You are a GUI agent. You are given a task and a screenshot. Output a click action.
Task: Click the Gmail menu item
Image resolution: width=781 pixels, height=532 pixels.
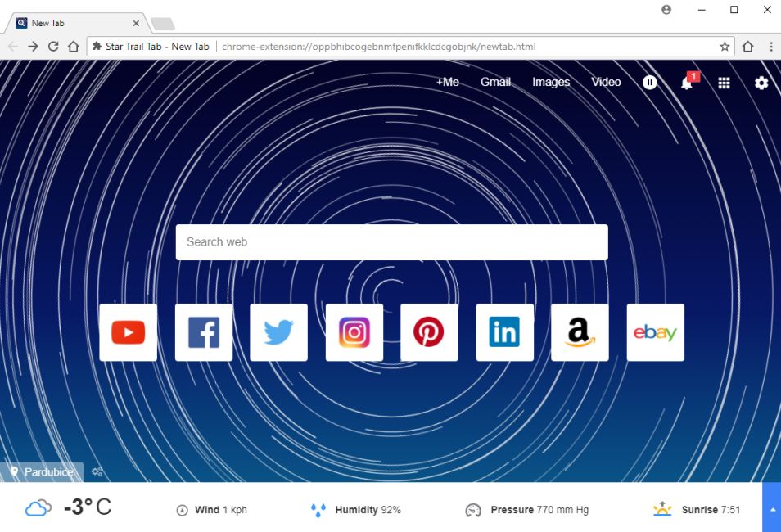pos(494,82)
